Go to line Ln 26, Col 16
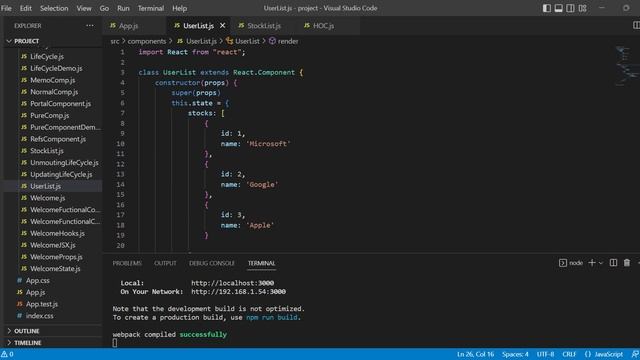The width and height of the screenshot is (640, 360). click(476, 354)
